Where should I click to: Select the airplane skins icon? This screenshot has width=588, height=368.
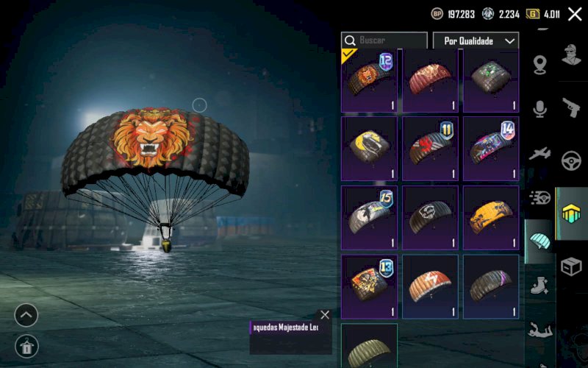pos(540,153)
